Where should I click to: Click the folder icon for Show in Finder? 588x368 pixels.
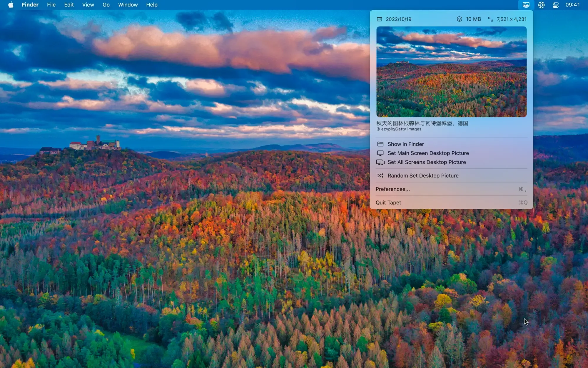click(x=380, y=144)
